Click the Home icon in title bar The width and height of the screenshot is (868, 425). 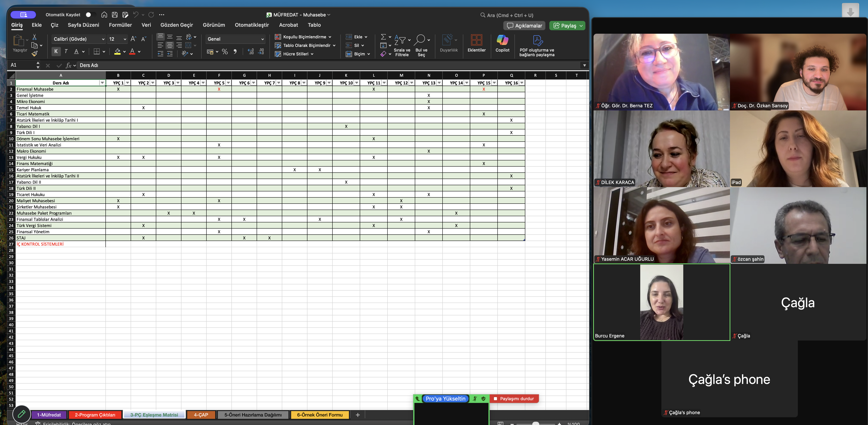104,15
